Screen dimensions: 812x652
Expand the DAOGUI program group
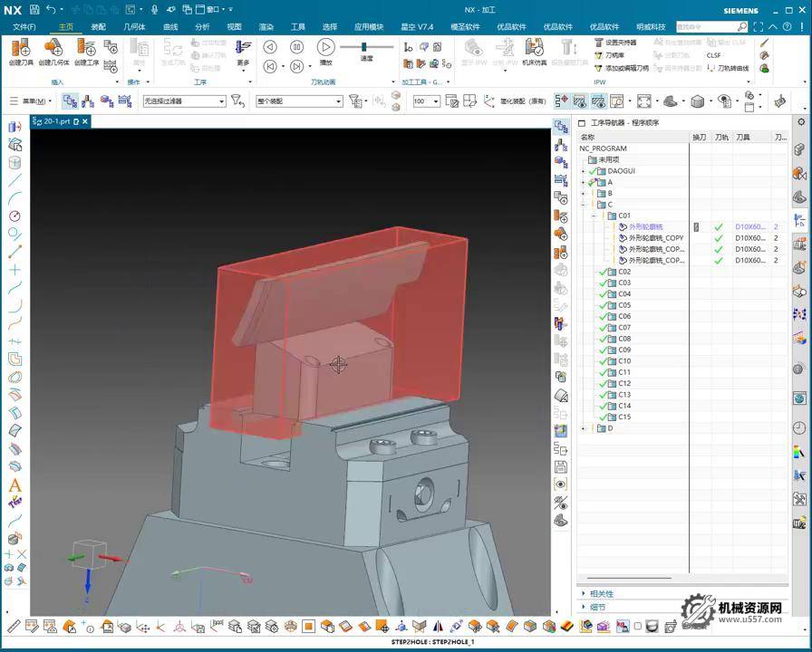(584, 171)
